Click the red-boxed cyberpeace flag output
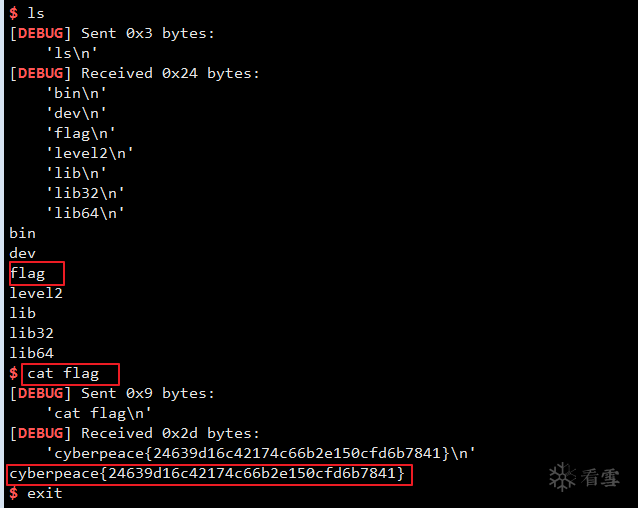 click(x=207, y=473)
